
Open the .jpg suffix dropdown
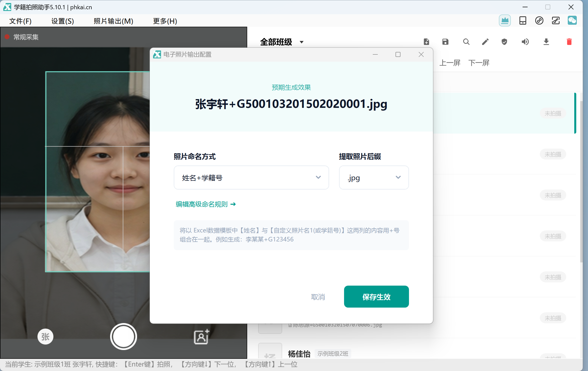[x=374, y=178]
